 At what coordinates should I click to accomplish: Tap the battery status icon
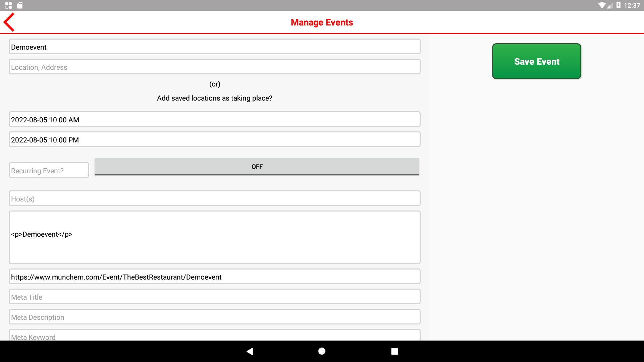pos(619,5)
